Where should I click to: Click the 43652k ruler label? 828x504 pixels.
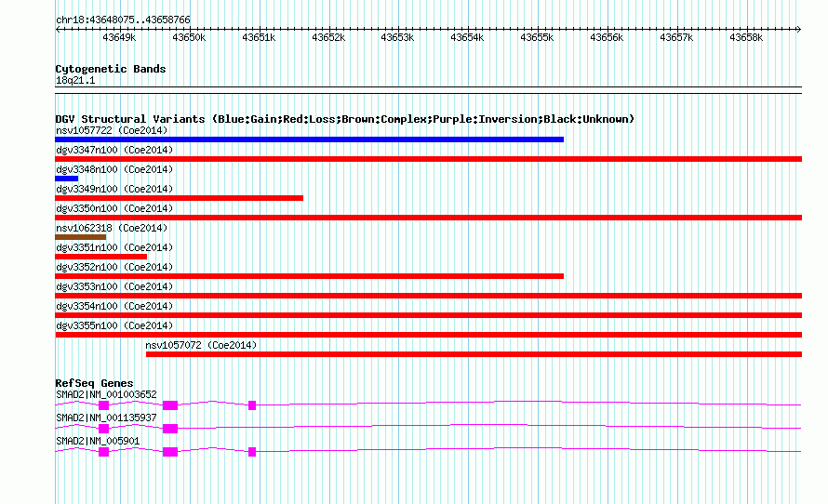pos(328,37)
